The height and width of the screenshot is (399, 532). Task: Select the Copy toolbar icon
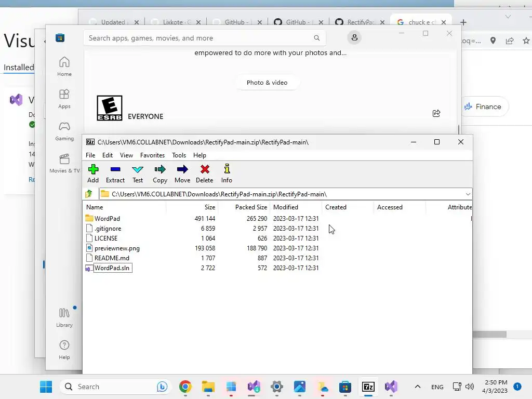pos(160,174)
